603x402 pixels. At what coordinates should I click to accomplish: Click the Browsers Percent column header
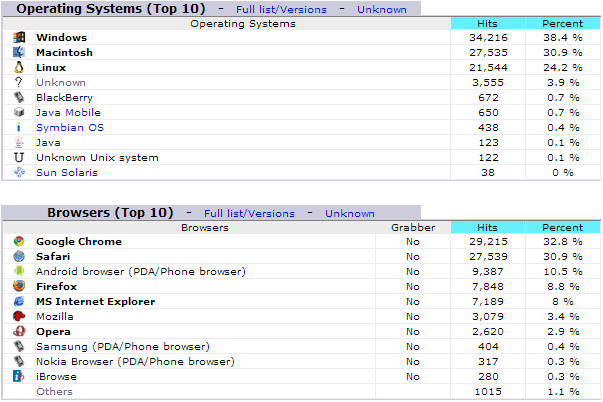[562, 227]
